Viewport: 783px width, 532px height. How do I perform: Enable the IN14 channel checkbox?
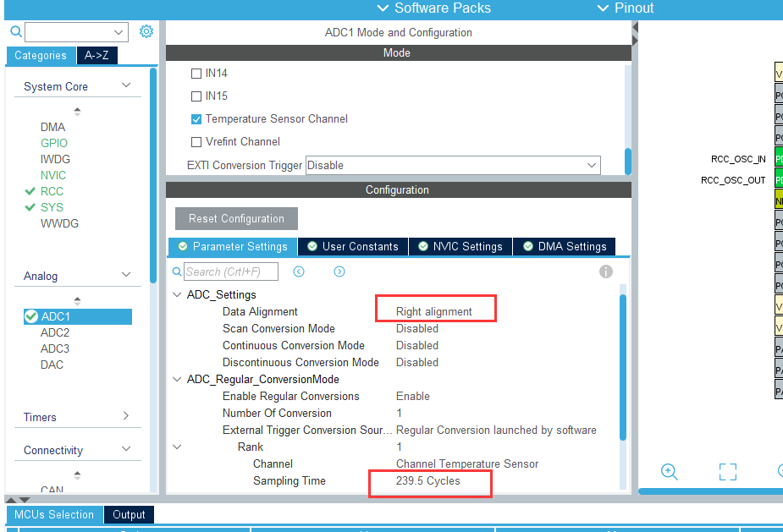196,74
